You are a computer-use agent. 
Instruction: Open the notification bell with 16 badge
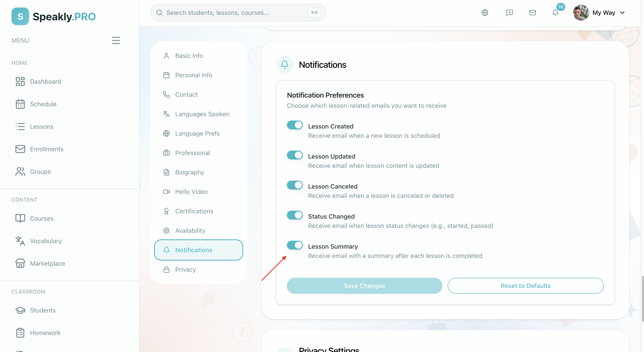pyautogui.click(x=555, y=13)
